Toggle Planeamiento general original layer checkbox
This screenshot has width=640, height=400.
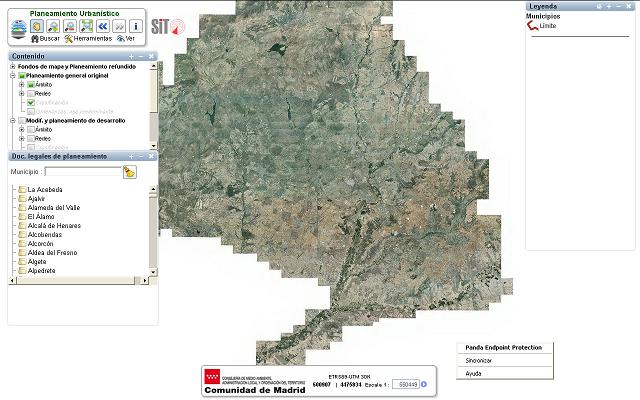(x=22, y=76)
